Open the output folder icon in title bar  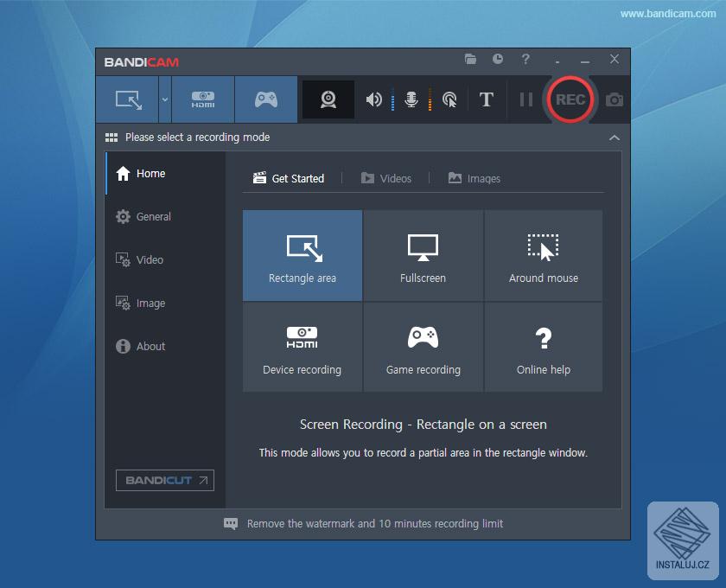click(x=470, y=60)
